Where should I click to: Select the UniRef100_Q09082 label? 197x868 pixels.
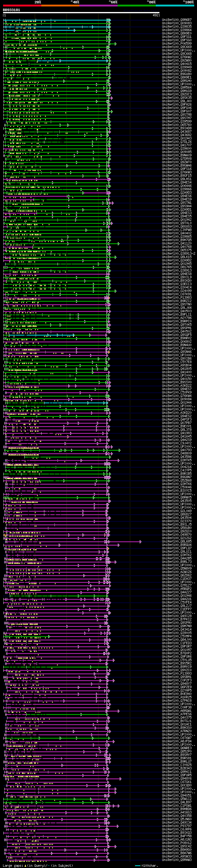click(x=177, y=71)
